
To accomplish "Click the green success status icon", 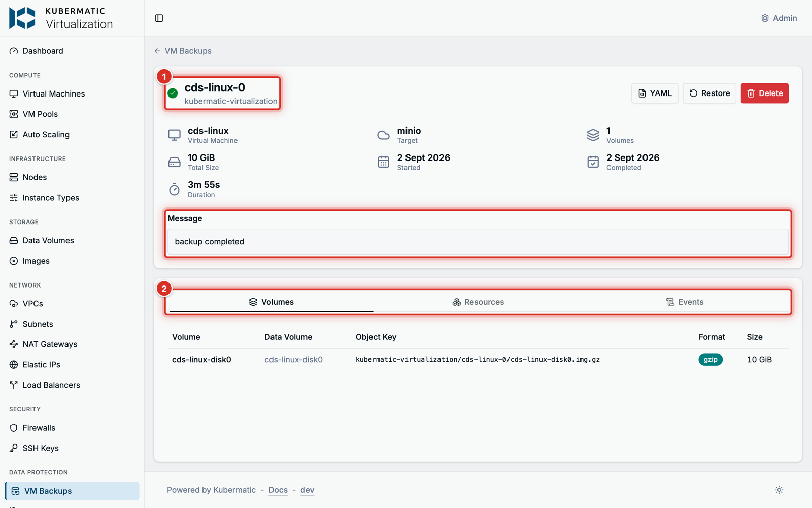I will click(x=173, y=93).
